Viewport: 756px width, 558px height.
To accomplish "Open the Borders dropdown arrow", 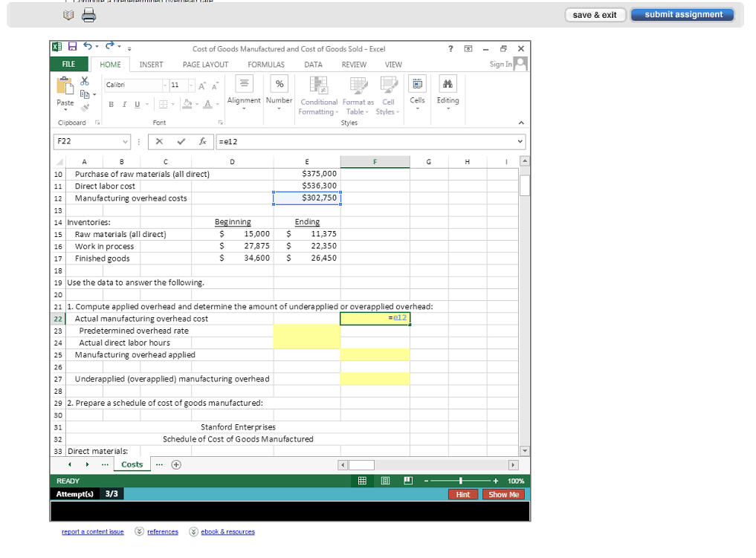I will pyautogui.click(x=173, y=104).
